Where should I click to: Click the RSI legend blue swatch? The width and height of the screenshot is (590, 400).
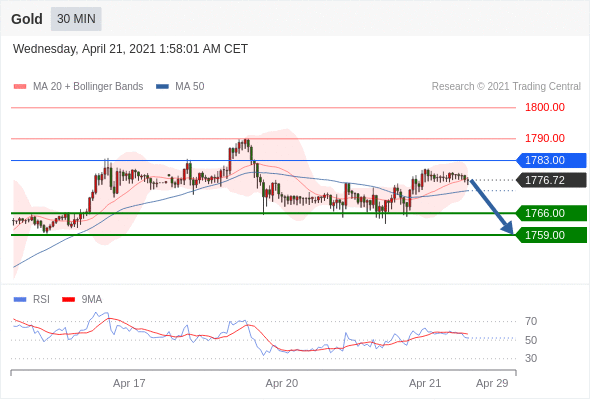(20, 300)
